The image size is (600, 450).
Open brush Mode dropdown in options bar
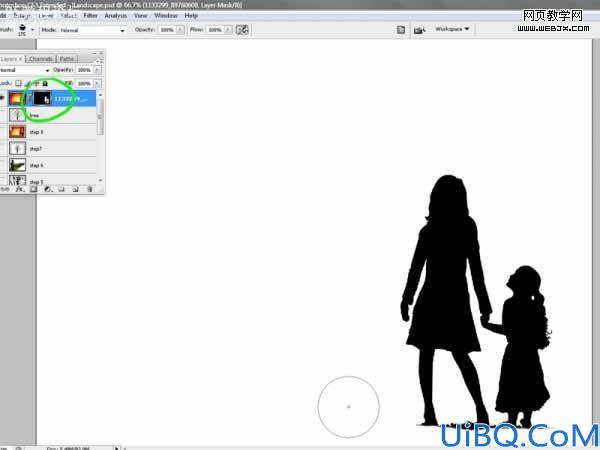click(93, 30)
